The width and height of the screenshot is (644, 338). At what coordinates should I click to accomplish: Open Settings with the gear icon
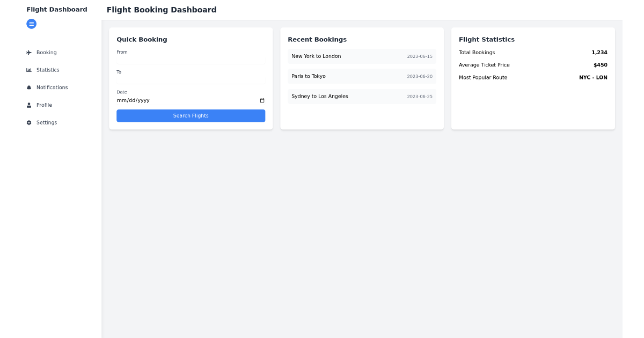point(28,122)
